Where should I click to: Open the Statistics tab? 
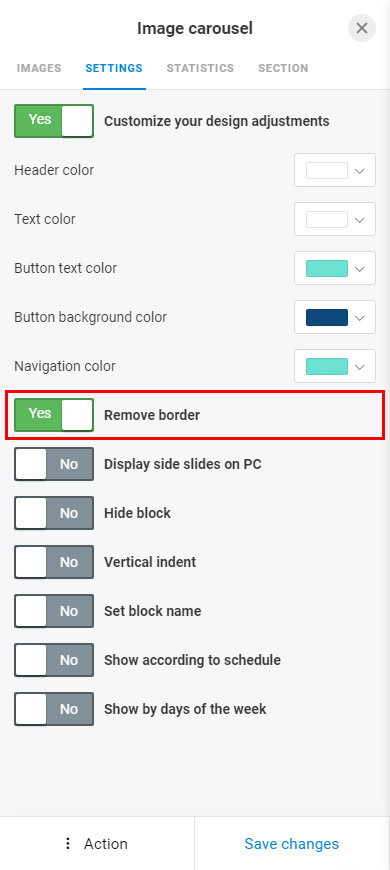pos(200,68)
